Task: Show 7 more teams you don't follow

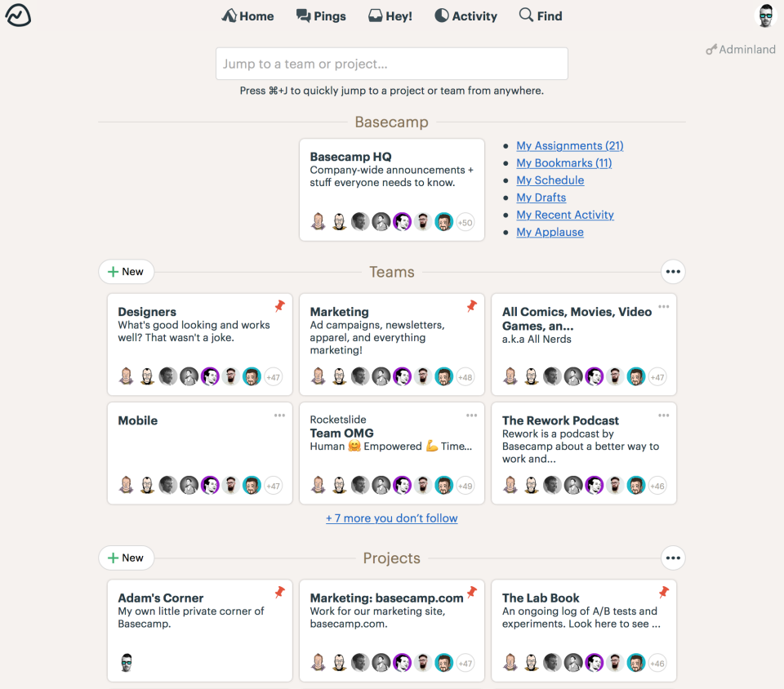Action: point(392,518)
